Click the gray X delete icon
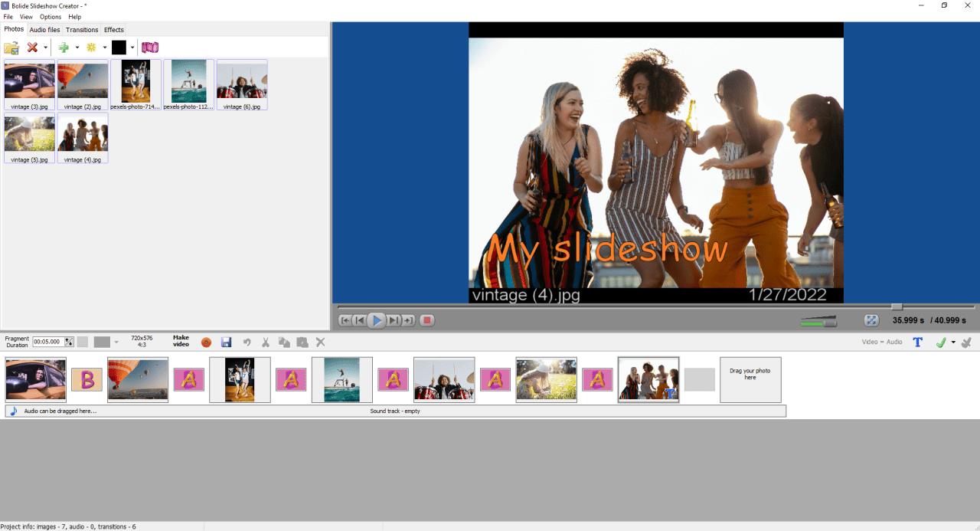 321,343
